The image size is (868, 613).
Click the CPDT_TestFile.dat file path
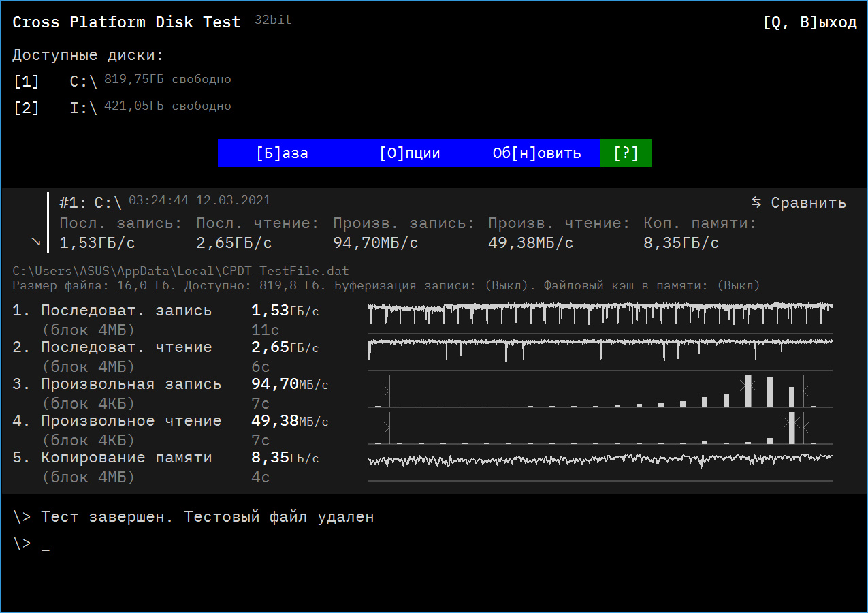[180, 272]
